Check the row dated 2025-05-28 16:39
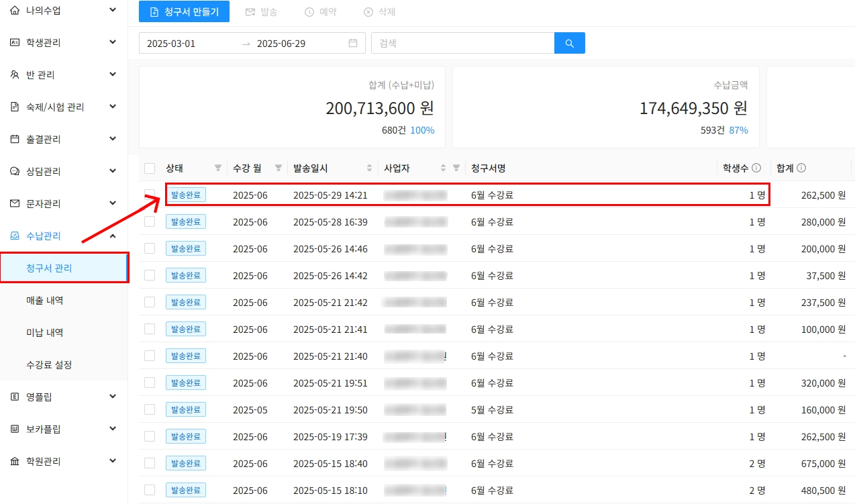 coord(150,221)
